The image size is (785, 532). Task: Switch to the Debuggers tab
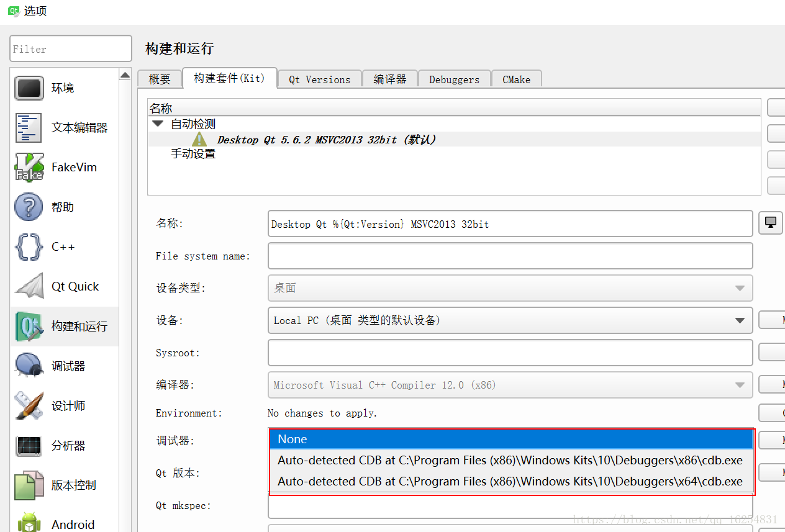coord(455,79)
